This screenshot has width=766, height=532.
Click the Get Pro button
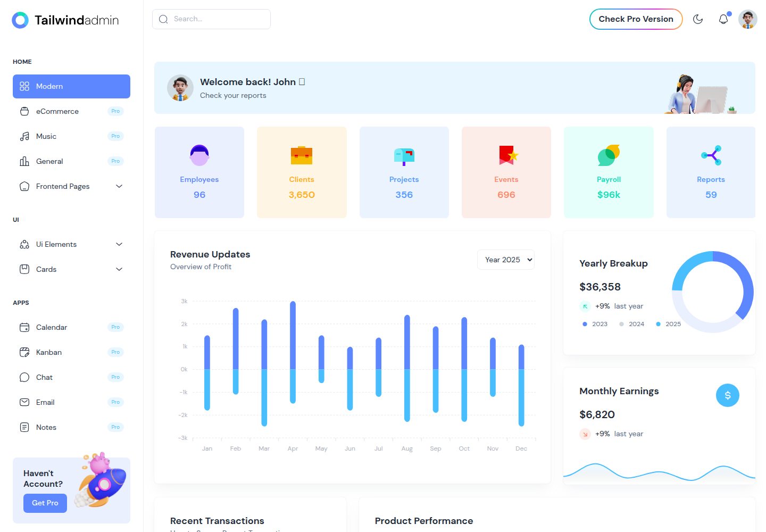[45, 503]
